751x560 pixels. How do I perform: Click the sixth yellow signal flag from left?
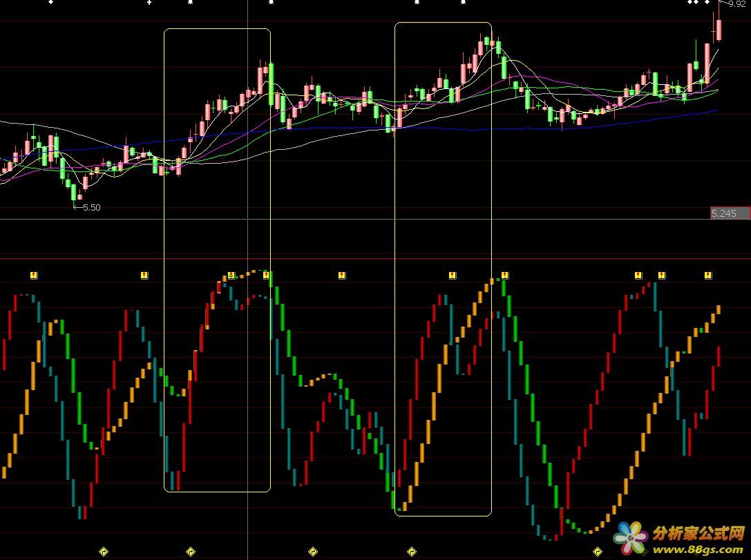(452, 276)
